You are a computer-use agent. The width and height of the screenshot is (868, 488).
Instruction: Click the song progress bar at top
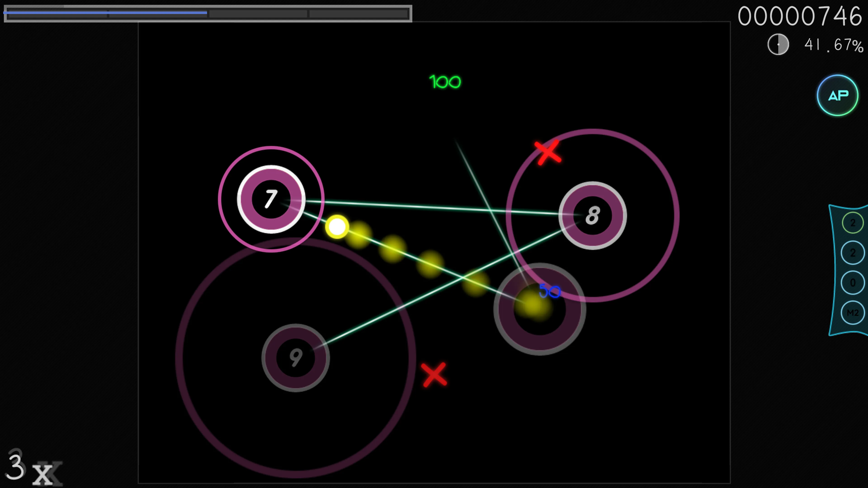tap(208, 14)
